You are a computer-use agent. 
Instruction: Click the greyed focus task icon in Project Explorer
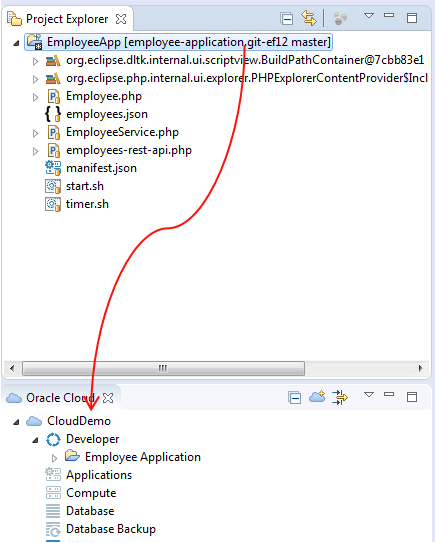(340, 19)
